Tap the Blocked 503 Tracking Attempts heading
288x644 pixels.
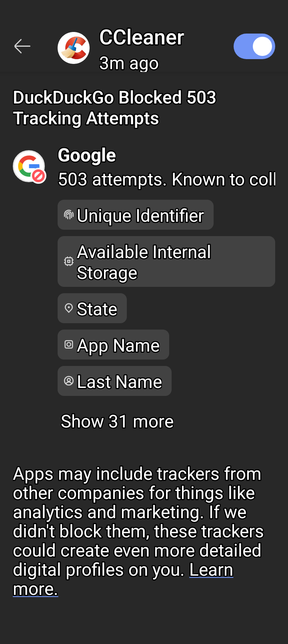[x=114, y=108]
